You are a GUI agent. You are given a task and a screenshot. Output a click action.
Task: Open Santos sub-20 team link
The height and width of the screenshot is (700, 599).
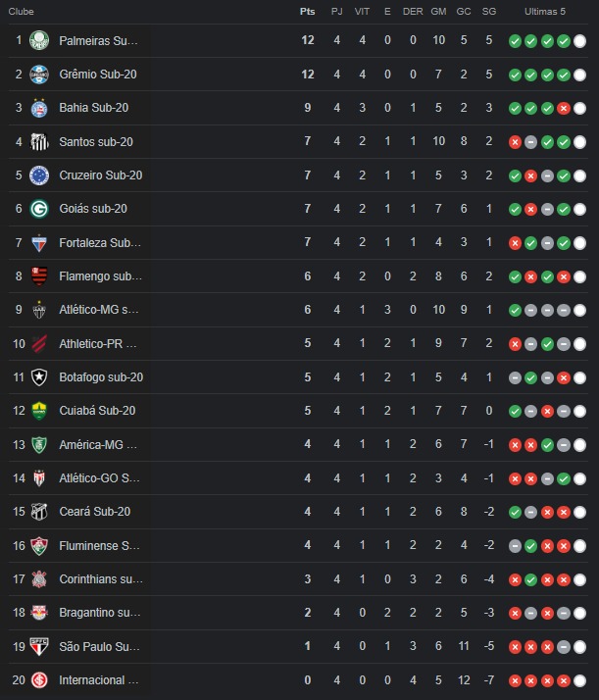point(96,142)
